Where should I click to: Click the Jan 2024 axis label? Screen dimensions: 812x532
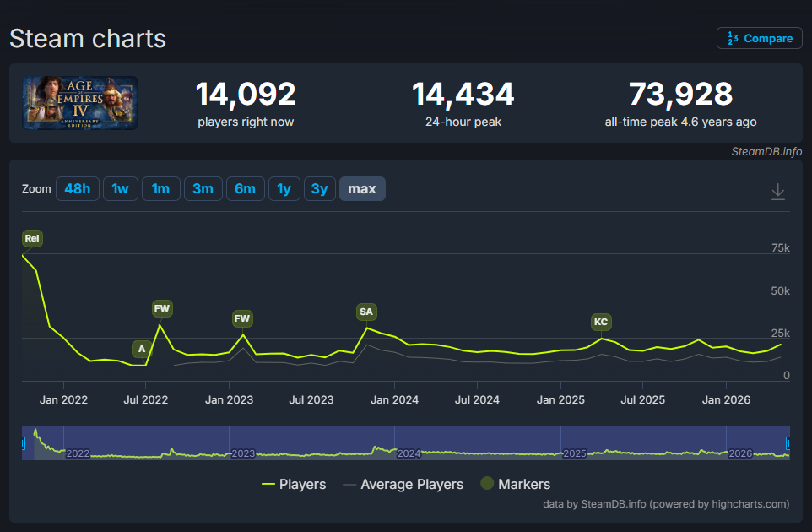coord(395,400)
